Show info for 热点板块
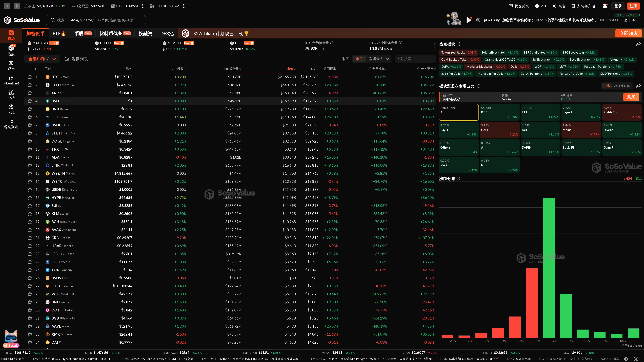This screenshot has height=362, width=644. [459, 44]
